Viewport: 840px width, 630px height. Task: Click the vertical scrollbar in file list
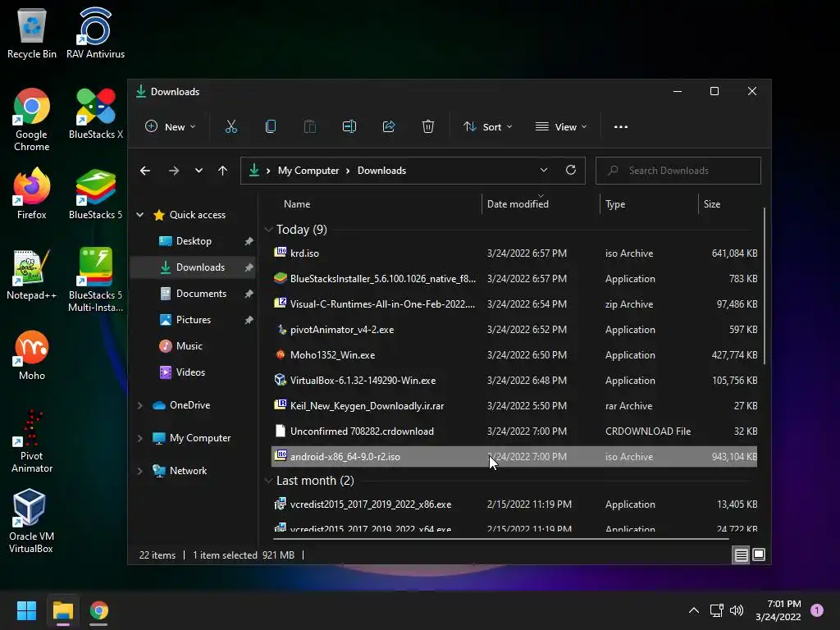pos(764,286)
